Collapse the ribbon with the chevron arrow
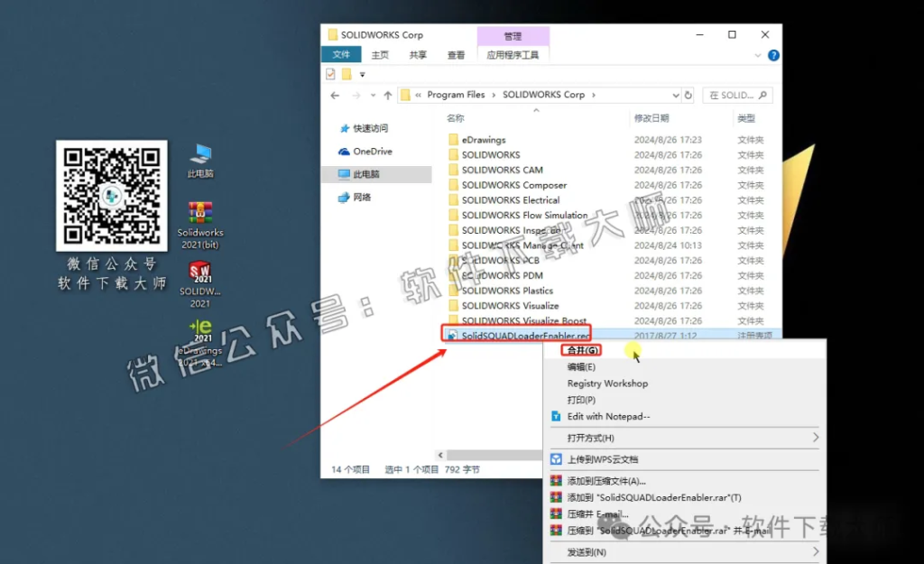This screenshot has height=564, width=924. coord(758,54)
